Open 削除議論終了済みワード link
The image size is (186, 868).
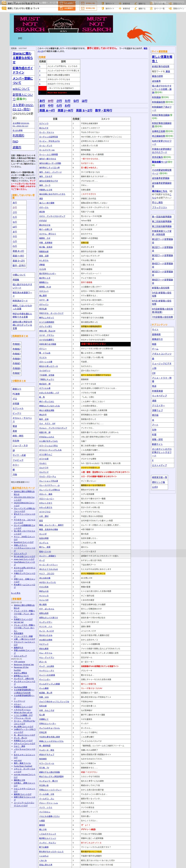tap(162, 108)
